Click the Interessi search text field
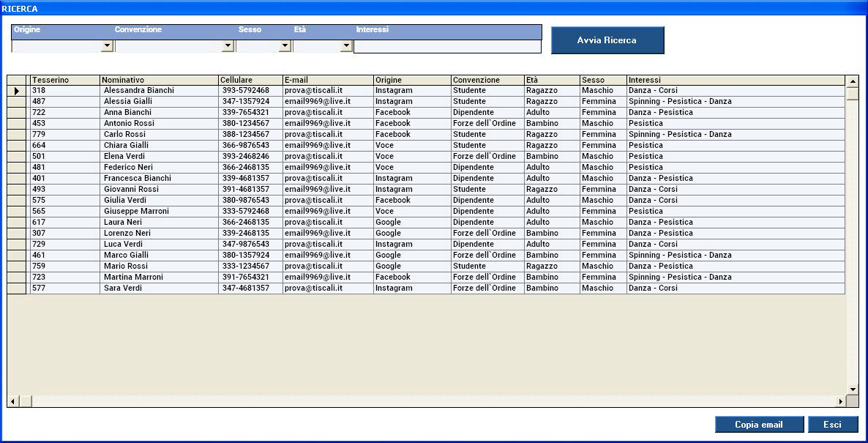This screenshot has width=868, height=443. tap(447, 47)
